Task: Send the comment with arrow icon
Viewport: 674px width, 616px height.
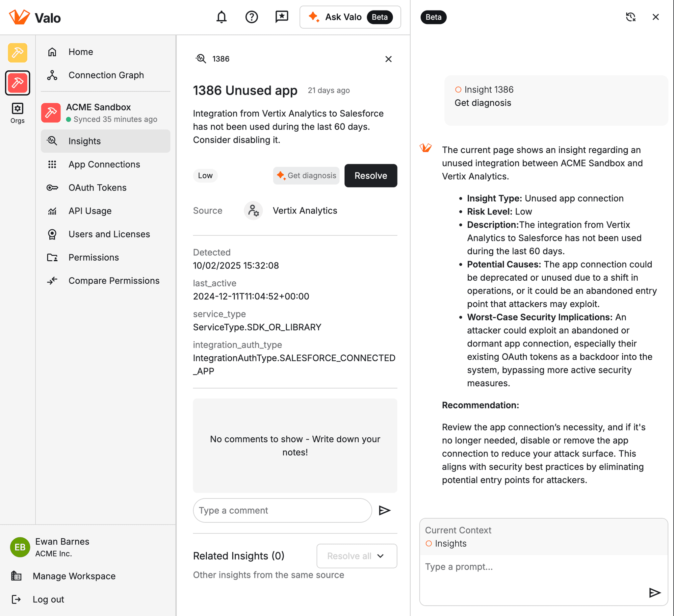Action: 384,510
